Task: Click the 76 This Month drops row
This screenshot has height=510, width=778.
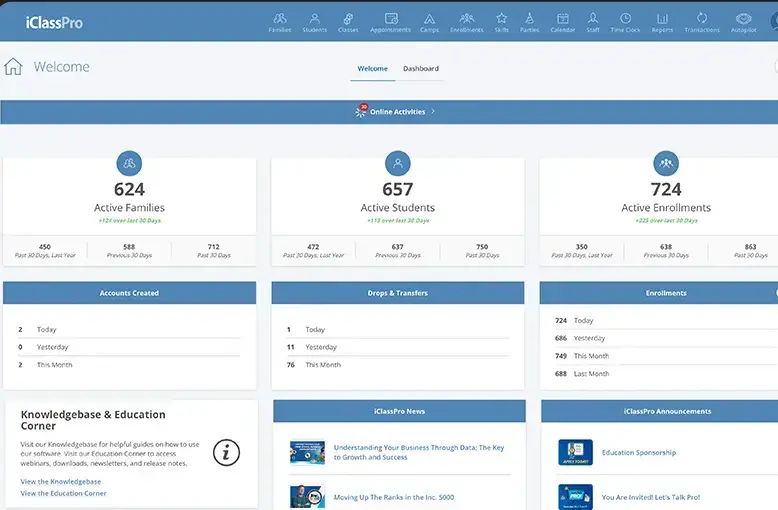Action: pyautogui.click(x=397, y=365)
